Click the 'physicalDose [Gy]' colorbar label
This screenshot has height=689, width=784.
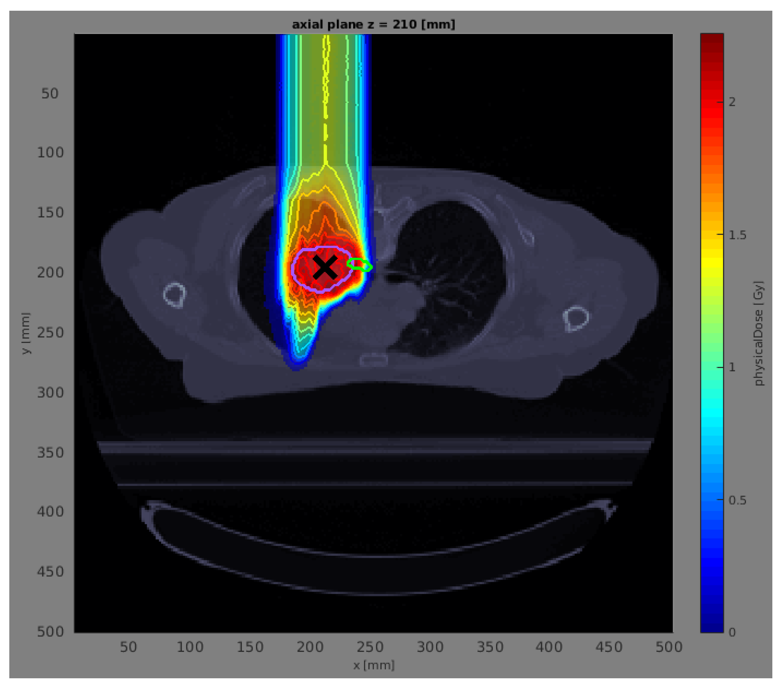coord(759,333)
